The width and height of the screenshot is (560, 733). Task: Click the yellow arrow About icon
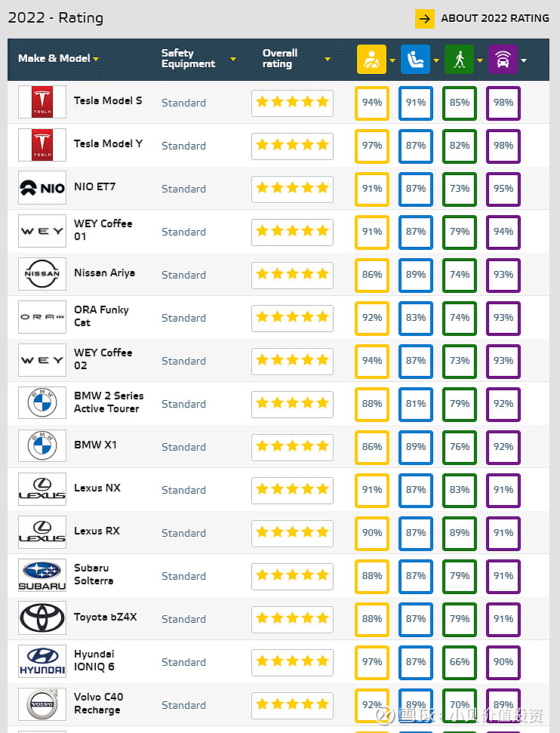coord(425,18)
